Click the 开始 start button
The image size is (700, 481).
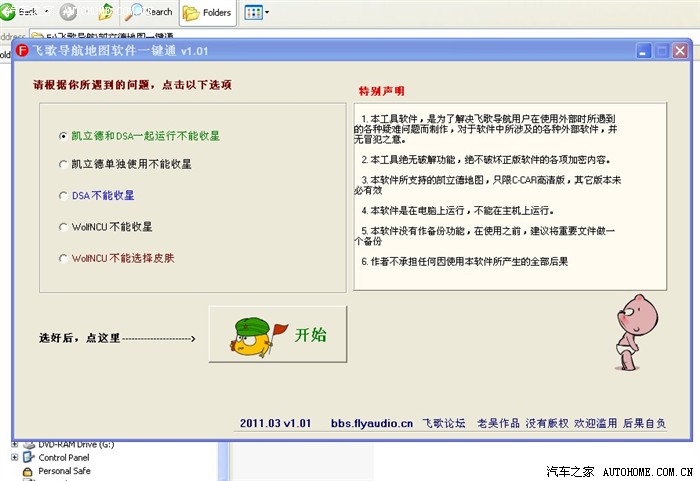click(278, 335)
